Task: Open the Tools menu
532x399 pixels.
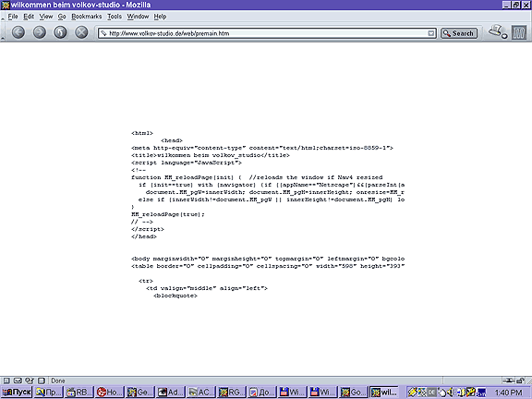Action: click(115, 17)
